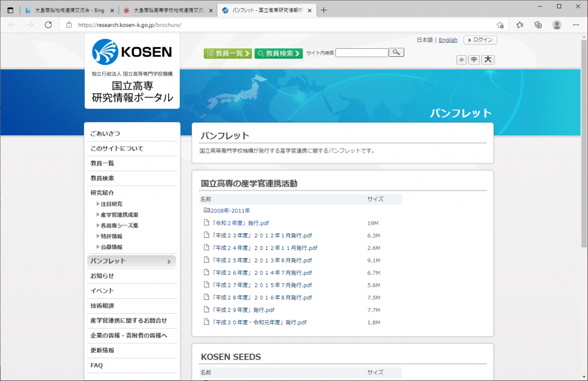The width and height of the screenshot is (588, 381).
Task: Set font size to medium 中
Action: 474,60
